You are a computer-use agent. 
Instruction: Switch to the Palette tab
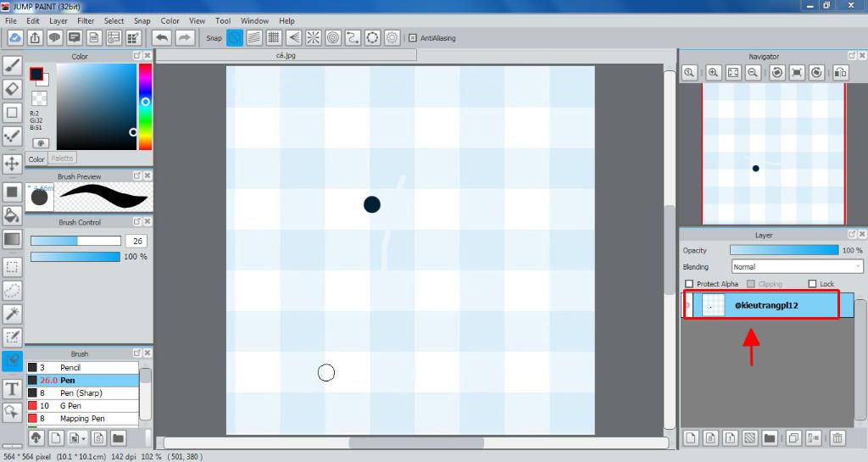pos(62,159)
